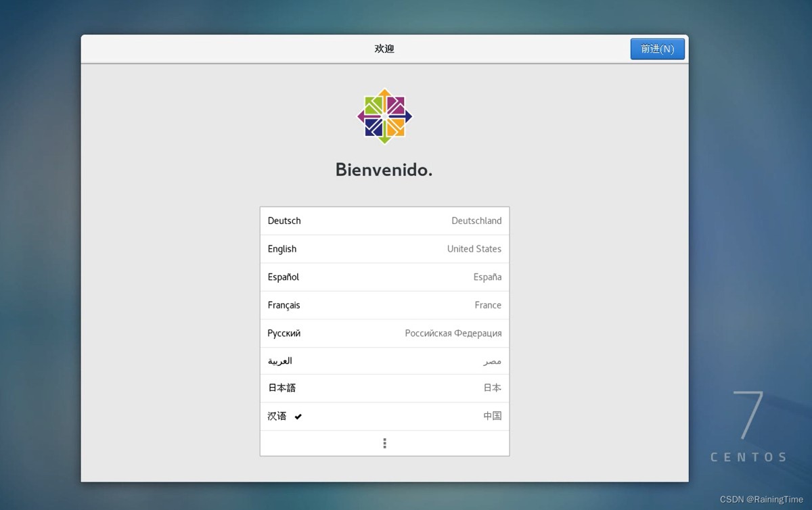Pick Français from language list
The image size is (812, 510).
(x=384, y=305)
